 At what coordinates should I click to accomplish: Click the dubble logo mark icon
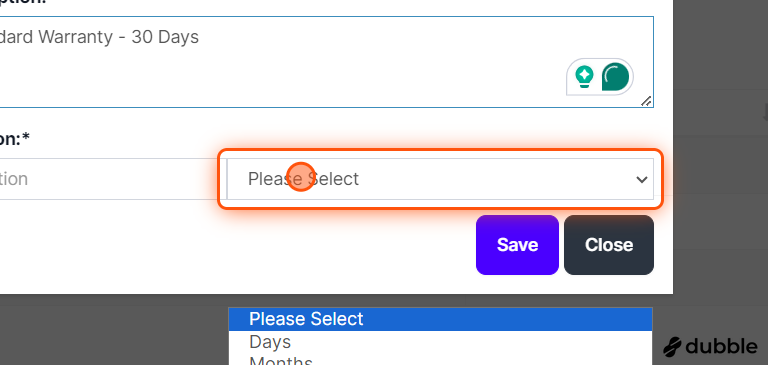(x=672, y=346)
